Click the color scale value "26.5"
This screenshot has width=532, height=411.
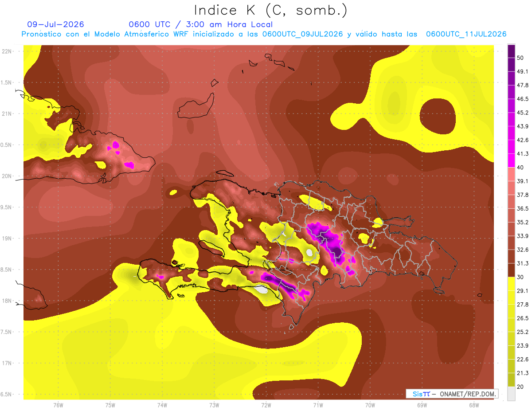[523, 318]
